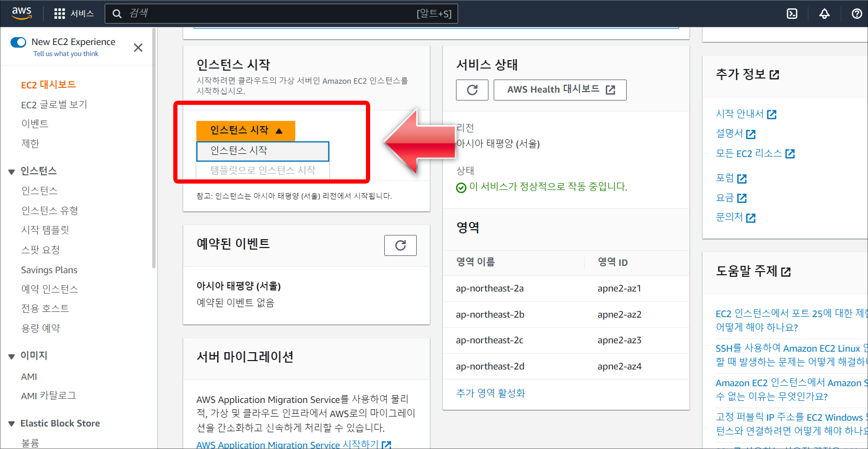Open 용량 예약 in sidebar

(x=40, y=328)
